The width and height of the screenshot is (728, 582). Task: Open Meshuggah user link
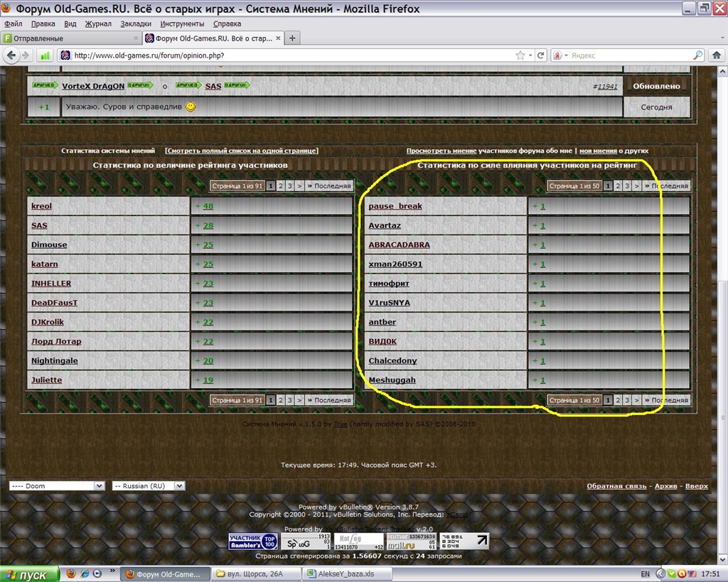pyautogui.click(x=392, y=380)
